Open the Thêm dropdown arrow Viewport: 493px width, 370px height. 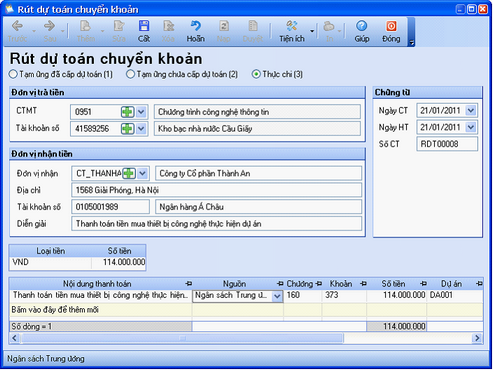point(102,31)
